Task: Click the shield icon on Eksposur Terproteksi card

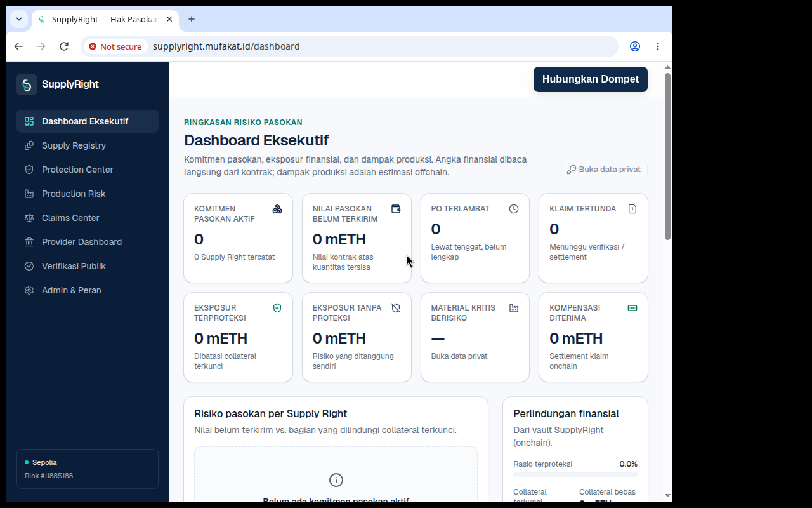Action: 277,308
